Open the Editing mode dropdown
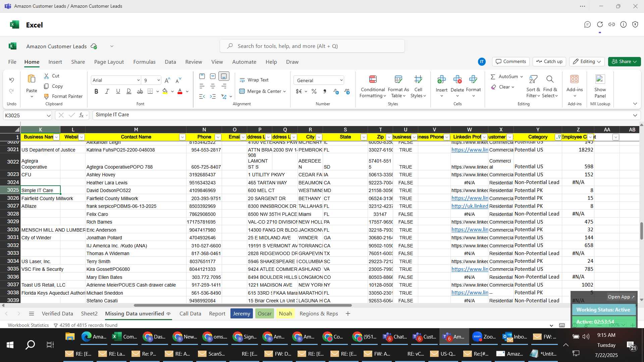 (x=587, y=61)
